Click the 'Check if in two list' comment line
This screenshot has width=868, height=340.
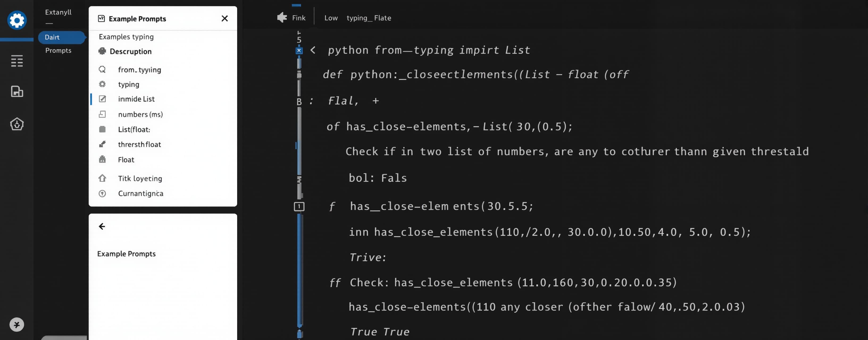(577, 151)
